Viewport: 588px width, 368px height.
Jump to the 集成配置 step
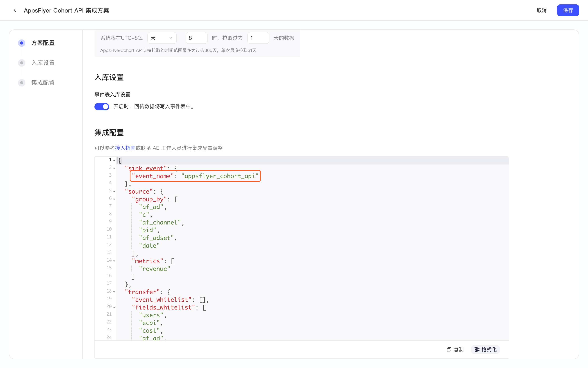click(x=43, y=83)
